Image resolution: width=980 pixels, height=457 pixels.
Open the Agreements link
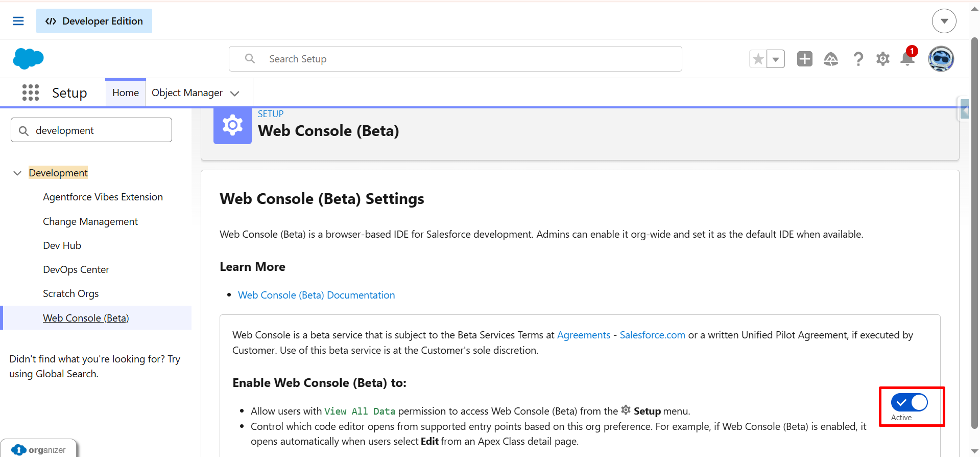[x=584, y=335]
